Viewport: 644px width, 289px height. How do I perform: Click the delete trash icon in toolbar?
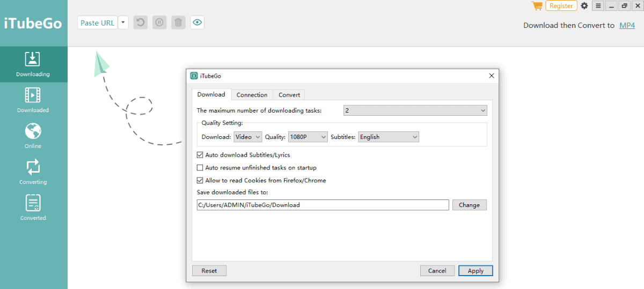(179, 23)
